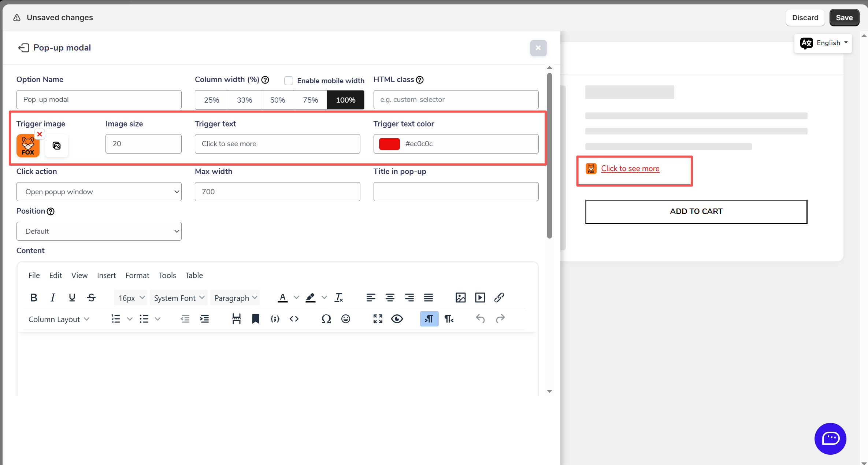868x465 pixels.
Task: Insert an image via editor toolbar
Action: pos(460,298)
